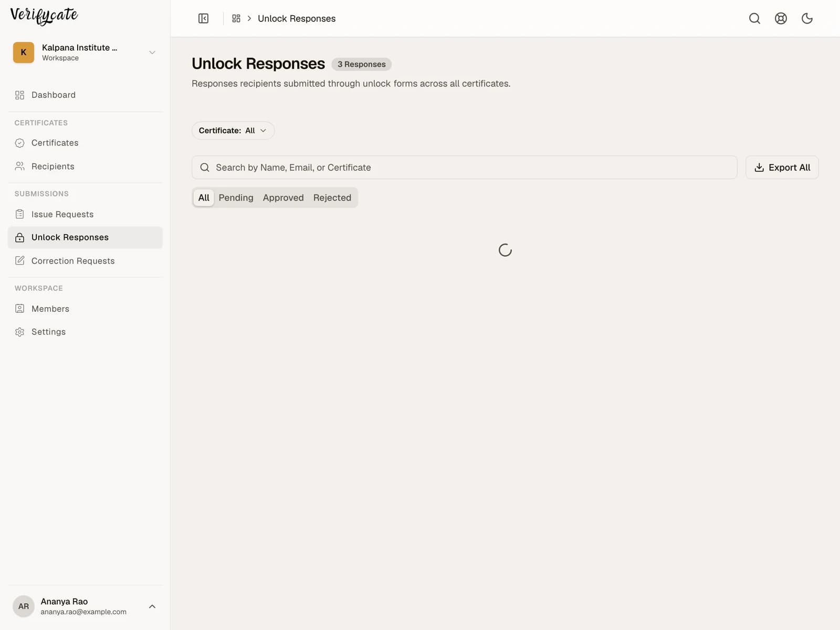
Task: Open Correction Requests page
Action: pyautogui.click(x=85, y=261)
